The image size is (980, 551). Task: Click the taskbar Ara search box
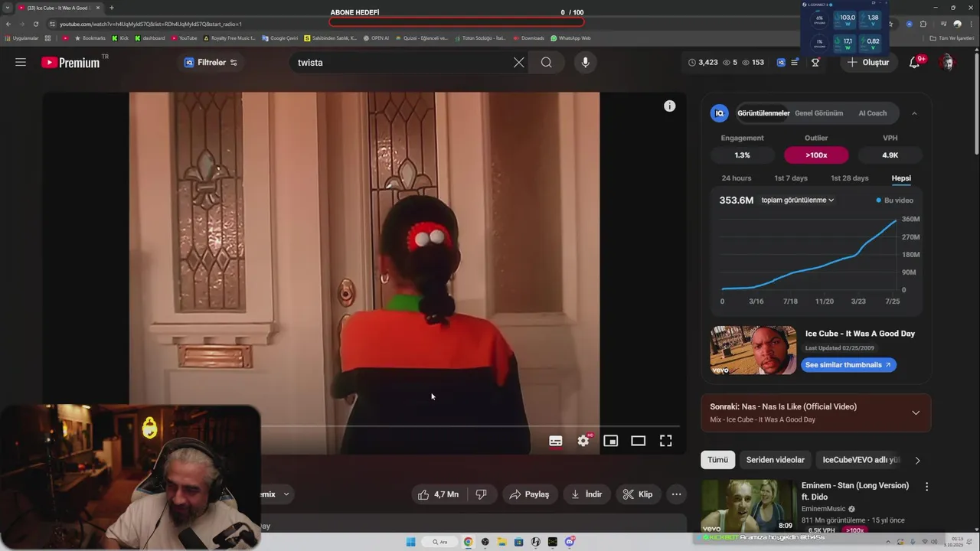click(440, 542)
